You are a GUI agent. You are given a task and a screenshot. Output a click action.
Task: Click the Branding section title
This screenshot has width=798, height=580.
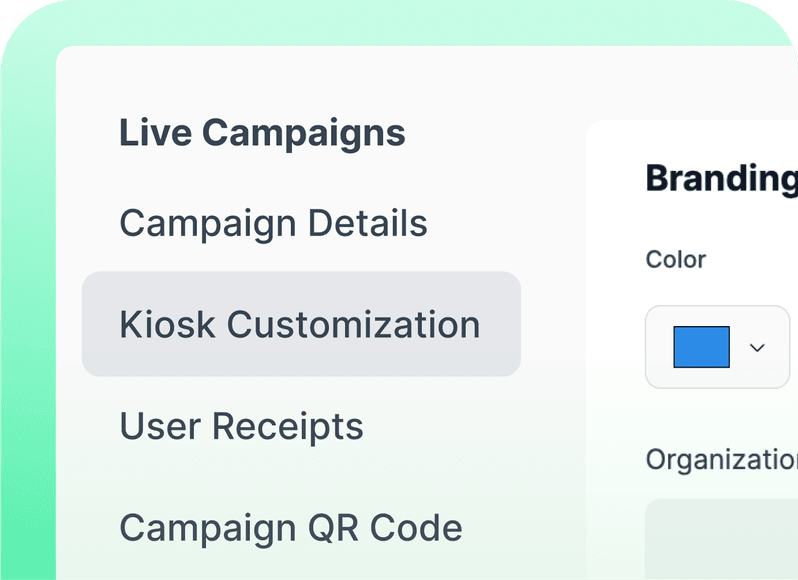coord(722,179)
